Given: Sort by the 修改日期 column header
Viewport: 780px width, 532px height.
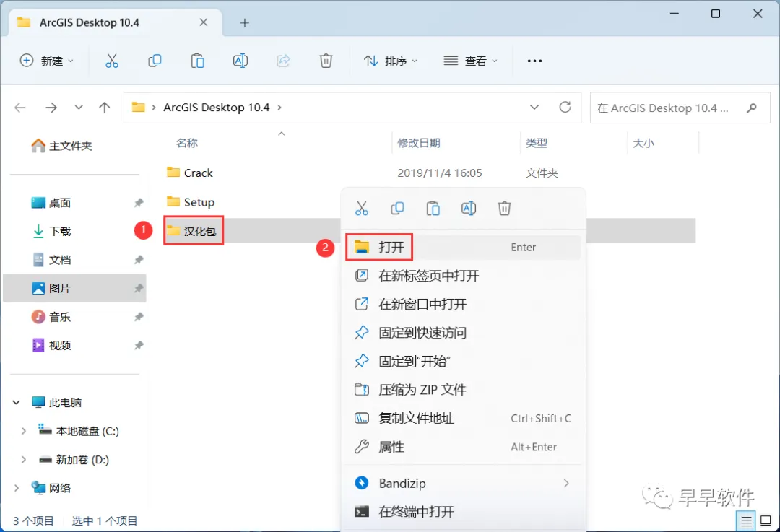Looking at the screenshot, I should [419, 143].
